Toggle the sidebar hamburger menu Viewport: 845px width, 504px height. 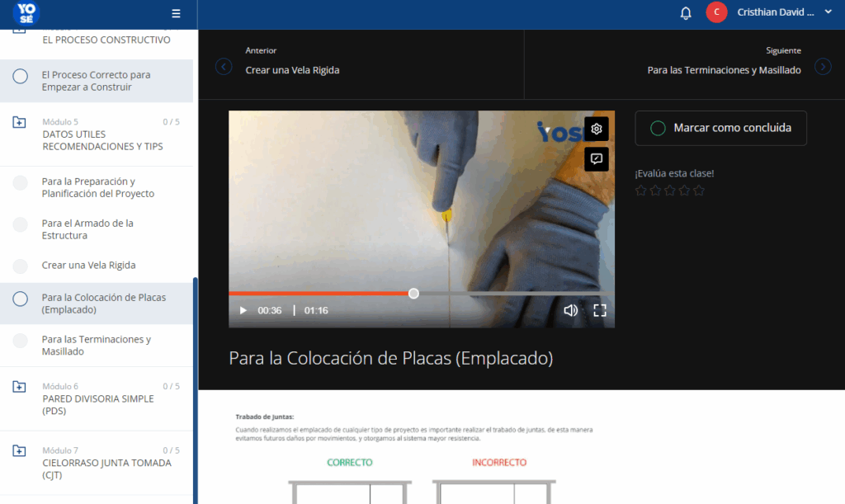click(176, 13)
